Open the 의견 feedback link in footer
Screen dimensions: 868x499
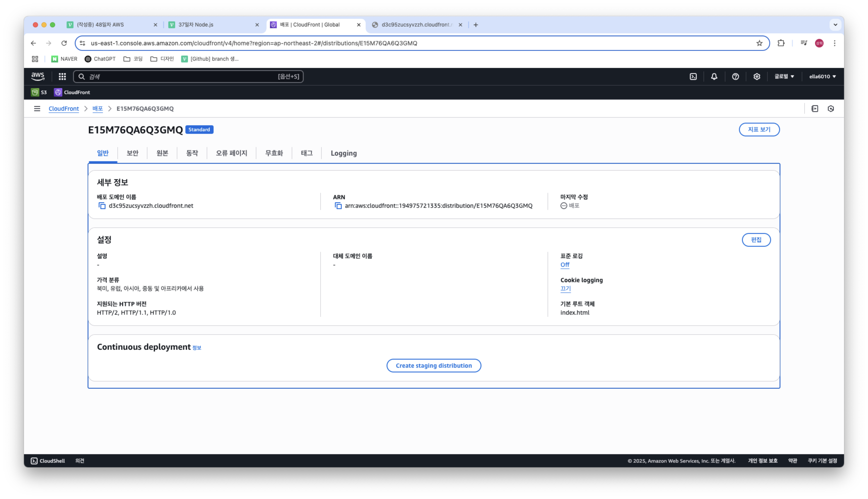[80, 461]
